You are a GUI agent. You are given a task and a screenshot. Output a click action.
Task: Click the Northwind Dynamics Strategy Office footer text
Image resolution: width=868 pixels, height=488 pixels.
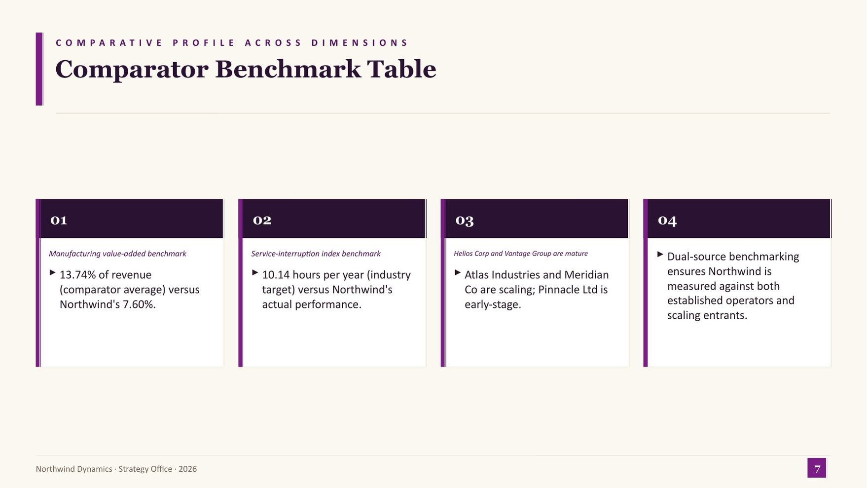point(116,469)
